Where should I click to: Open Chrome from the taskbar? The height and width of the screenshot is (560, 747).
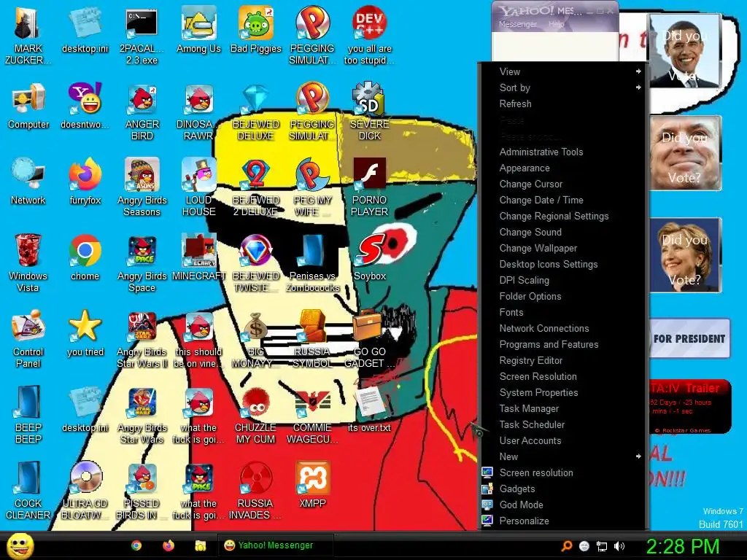tap(136, 545)
